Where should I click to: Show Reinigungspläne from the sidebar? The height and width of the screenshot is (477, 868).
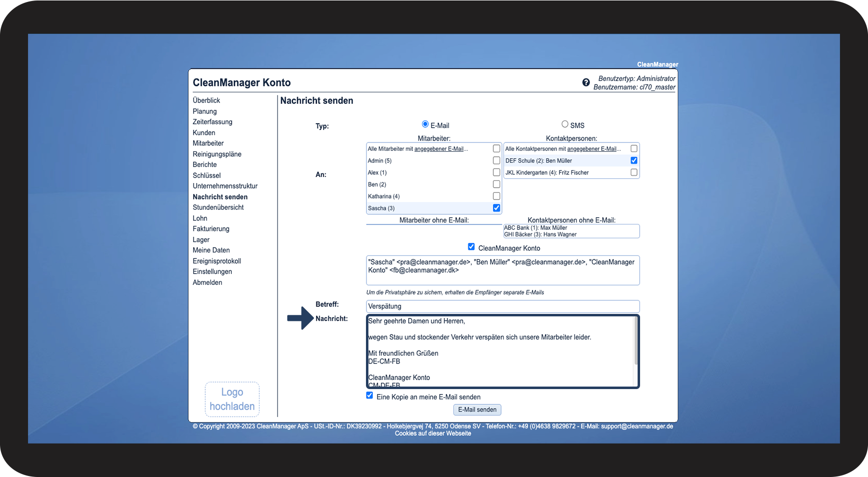[x=217, y=154]
